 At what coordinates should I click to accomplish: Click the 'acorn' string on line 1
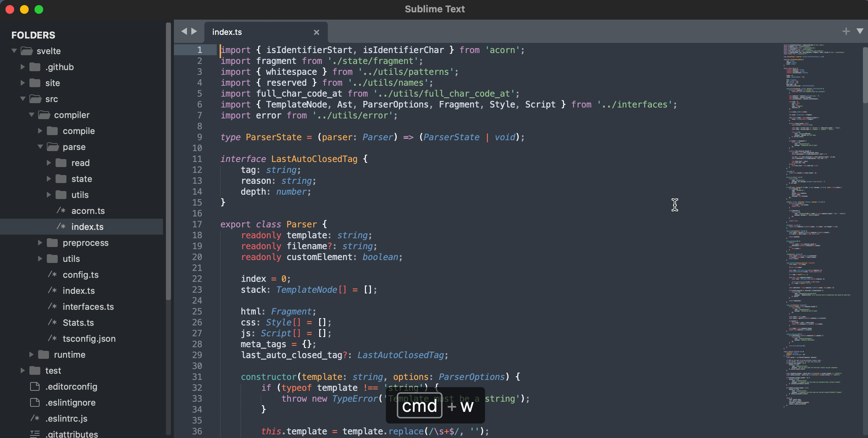point(502,50)
